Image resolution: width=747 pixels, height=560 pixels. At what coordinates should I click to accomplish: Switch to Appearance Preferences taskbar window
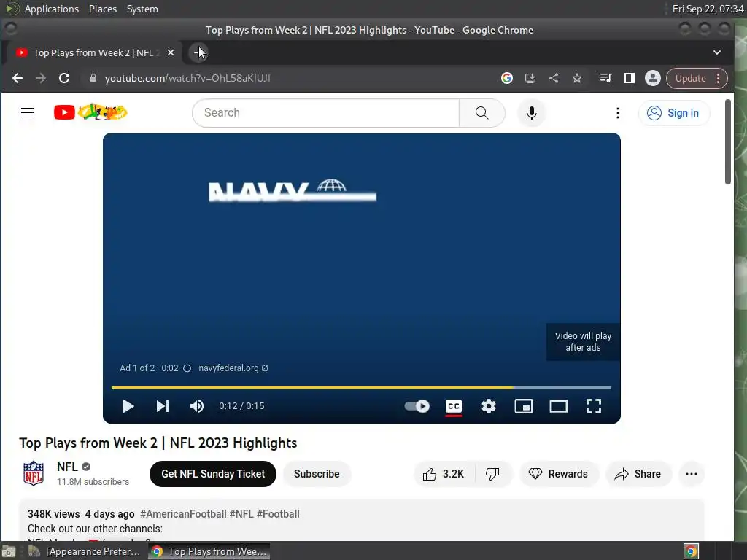click(85, 551)
